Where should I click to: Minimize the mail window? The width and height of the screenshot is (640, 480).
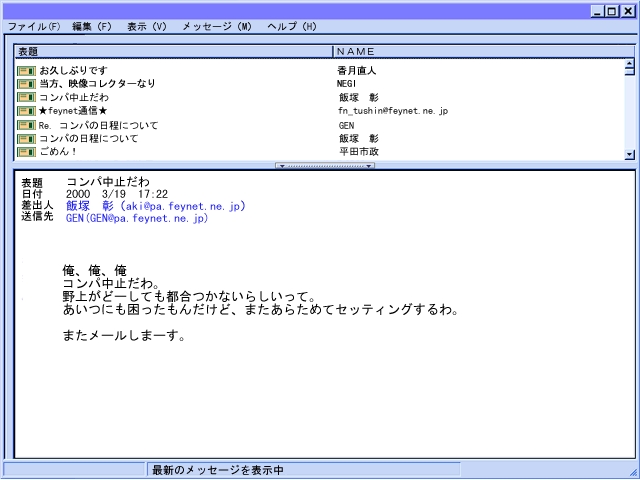pyautogui.click(x=597, y=11)
